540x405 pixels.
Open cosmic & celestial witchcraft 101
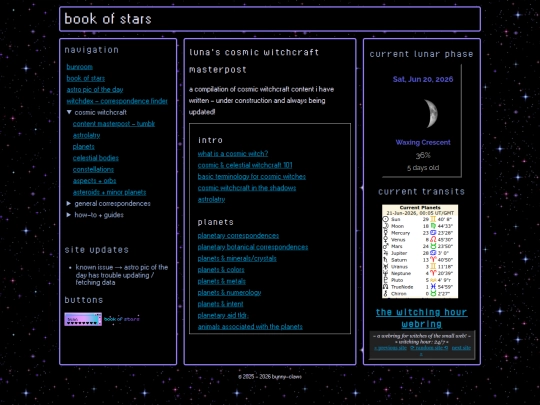(245, 165)
